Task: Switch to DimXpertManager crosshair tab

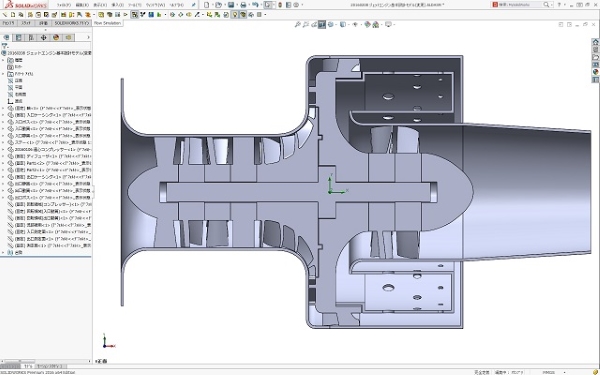Action: point(43,38)
